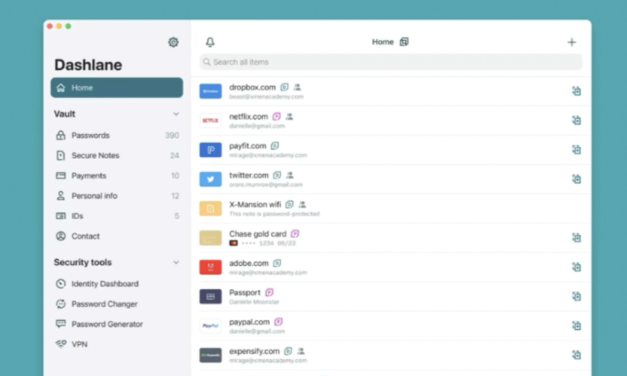
Task: Click the Passport ID thumbnail
Action: coord(211,296)
